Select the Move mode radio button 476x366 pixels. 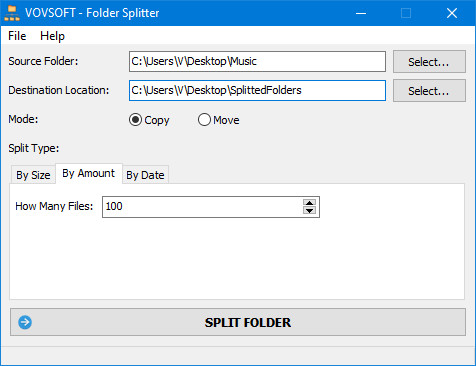coord(204,120)
